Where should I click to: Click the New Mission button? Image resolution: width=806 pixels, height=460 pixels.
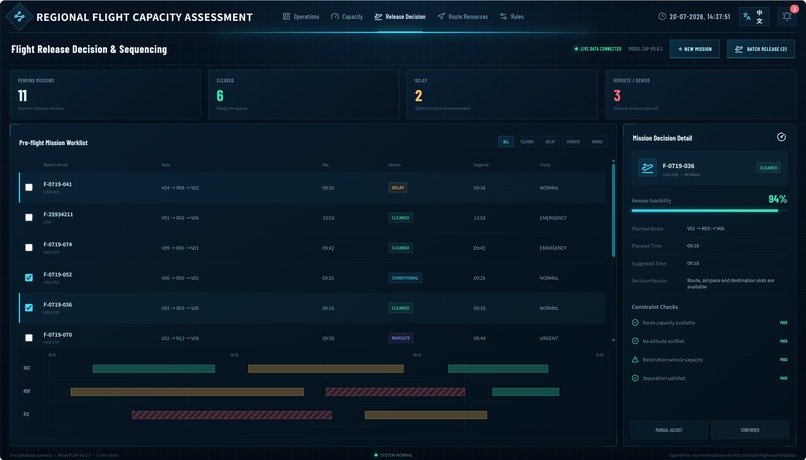(694, 49)
